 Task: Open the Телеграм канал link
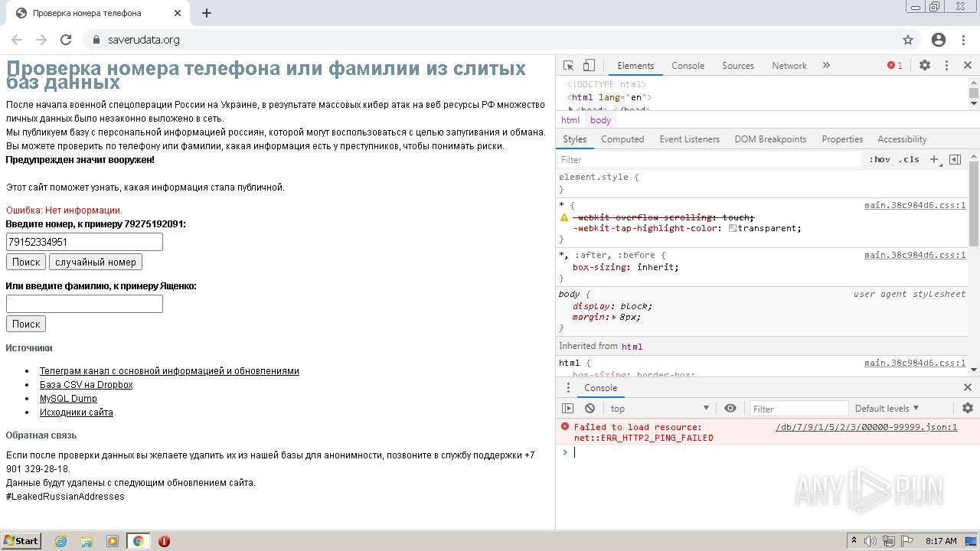[x=169, y=371]
